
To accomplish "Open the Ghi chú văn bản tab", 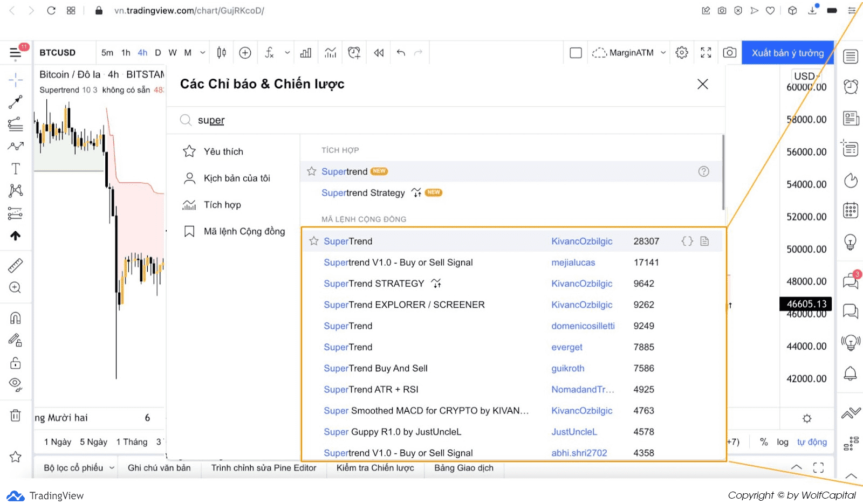I will coord(159,468).
